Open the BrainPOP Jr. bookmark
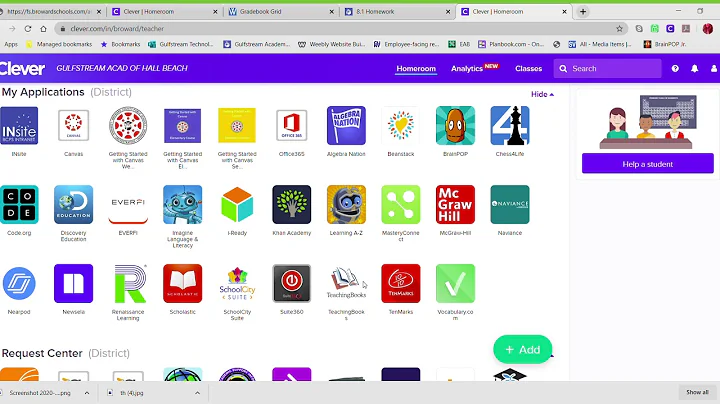The width and height of the screenshot is (720, 404). tap(665, 44)
